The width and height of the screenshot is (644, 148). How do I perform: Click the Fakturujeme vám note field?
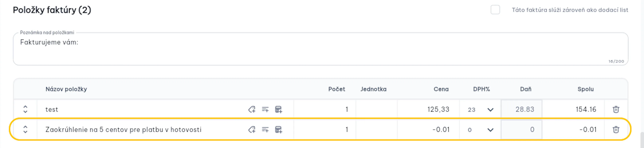[320, 49]
